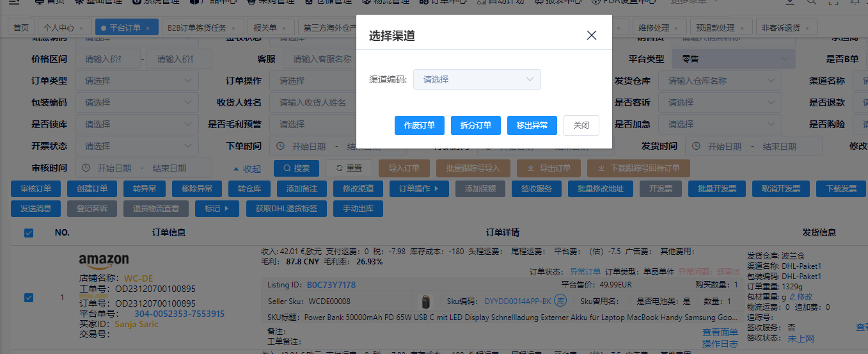The image size is (868, 354).
Task: Switch to the 报关单 tab
Action: pos(265,28)
